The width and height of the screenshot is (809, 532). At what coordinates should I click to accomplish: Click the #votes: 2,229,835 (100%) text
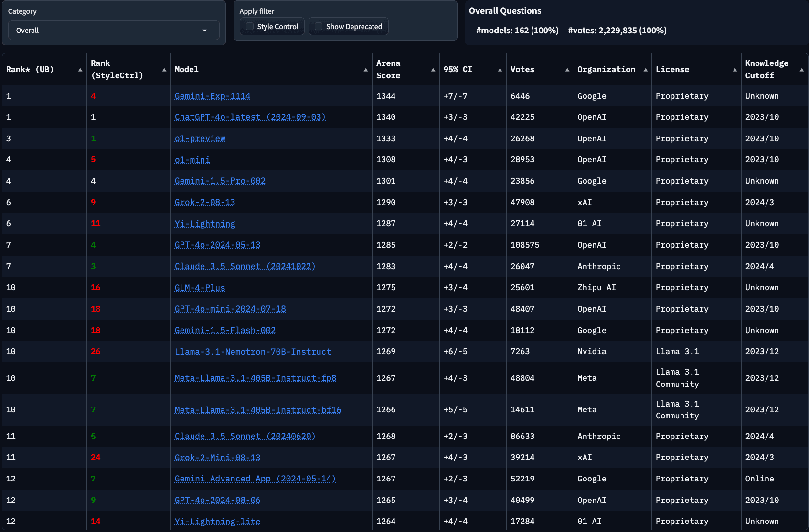(x=617, y=31)
